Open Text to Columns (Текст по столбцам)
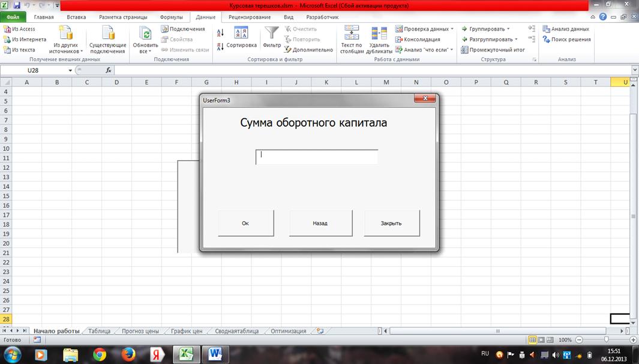 352,40
